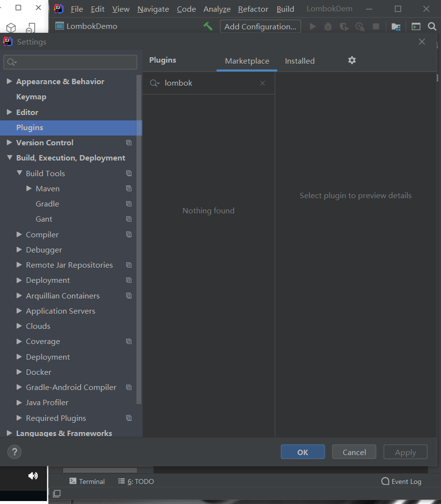Image resolution: width=441 pixels, height=504 pixels.
Task: Select Plugins in settings tree
Action: [71, 128]
